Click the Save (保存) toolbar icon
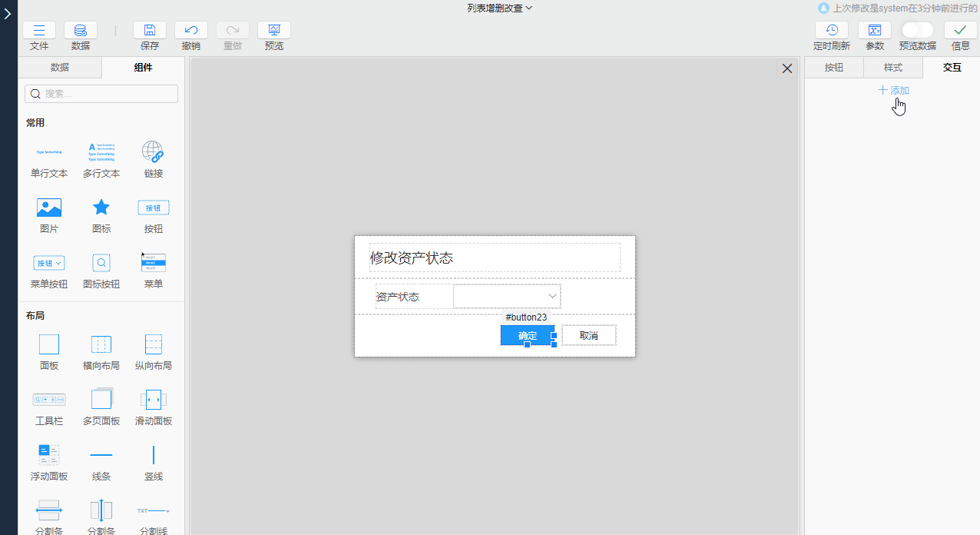Screen dimensions: 980x535 click(150, 31)
